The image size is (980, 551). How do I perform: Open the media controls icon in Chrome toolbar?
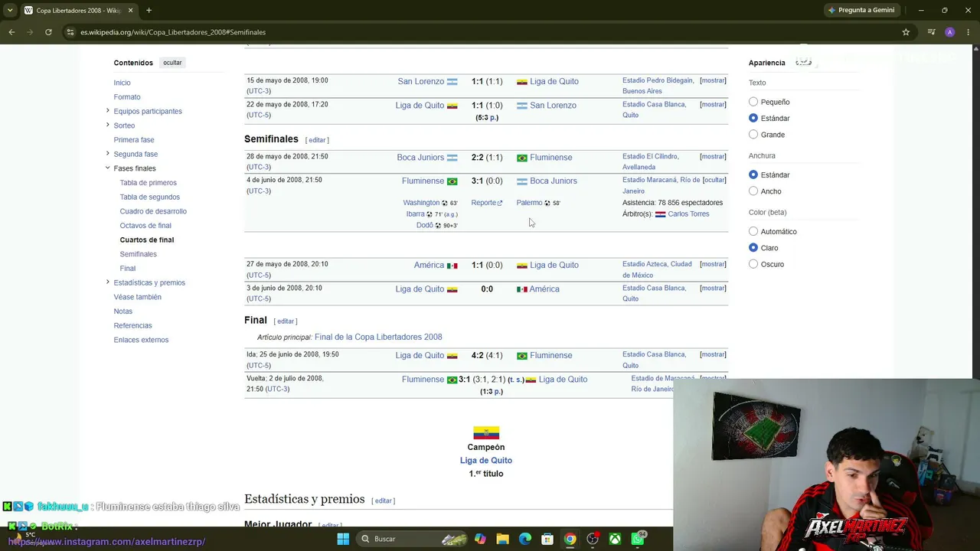(x=931, y=32)
